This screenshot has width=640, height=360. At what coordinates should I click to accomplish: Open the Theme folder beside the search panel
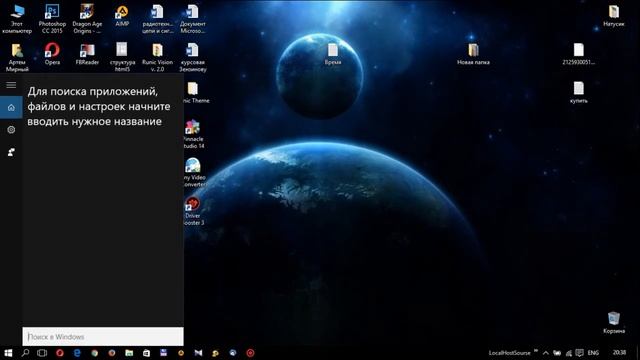(x=196, y=92)
